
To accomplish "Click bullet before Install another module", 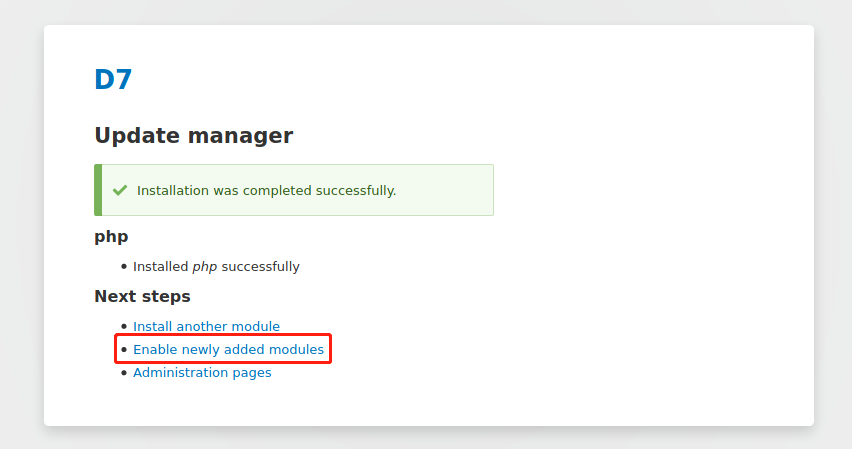I will [x=124, y=326].
